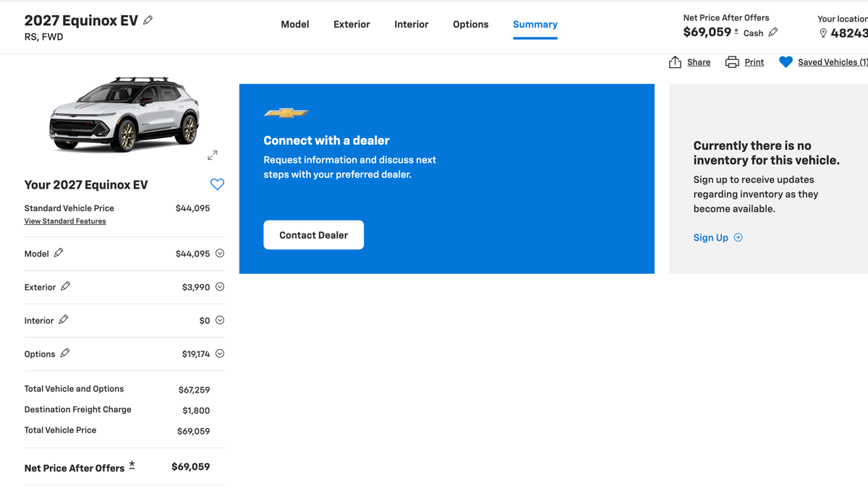Expand the Exterior $3,990 row chevron
The width and height of the screenshot is (868, 488).
pyautogui.click(x=220, y=287)
